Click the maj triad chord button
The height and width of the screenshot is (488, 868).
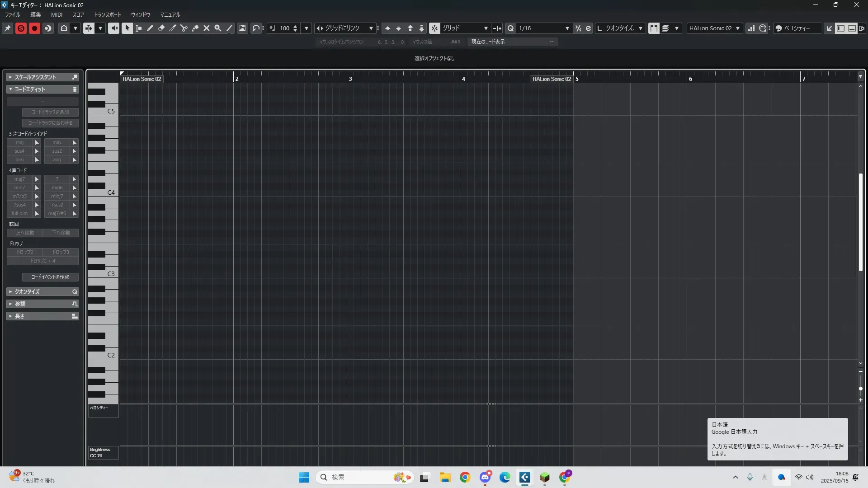[x=19, y=142]
